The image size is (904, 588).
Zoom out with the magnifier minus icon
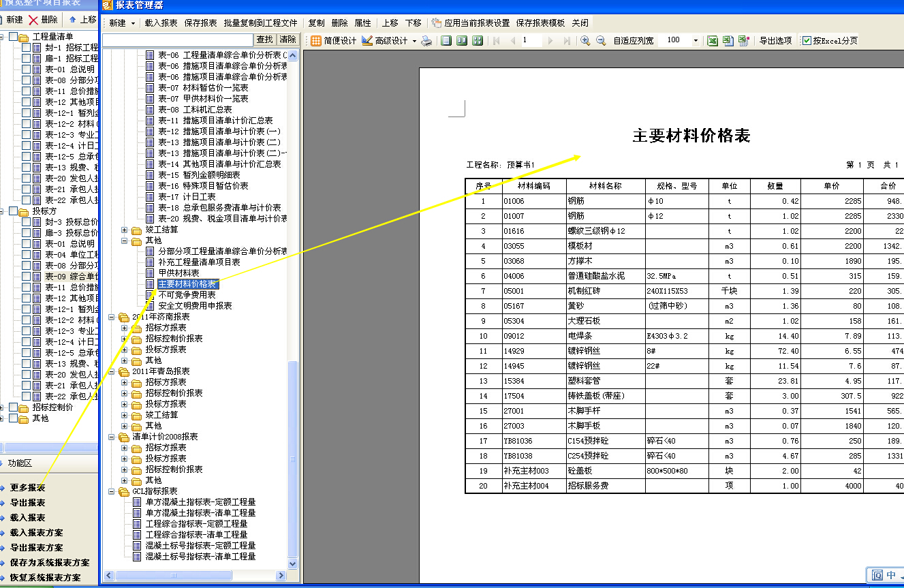click(x=601, y=41)
